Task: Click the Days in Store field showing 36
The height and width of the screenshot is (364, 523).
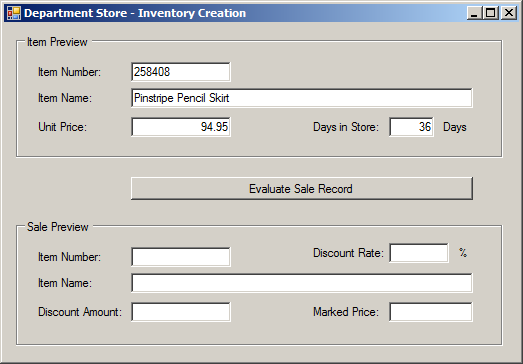Action: 411,127
